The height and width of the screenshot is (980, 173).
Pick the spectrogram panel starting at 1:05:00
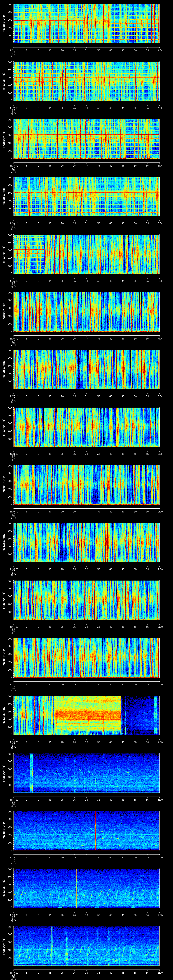tap(87, 255)
